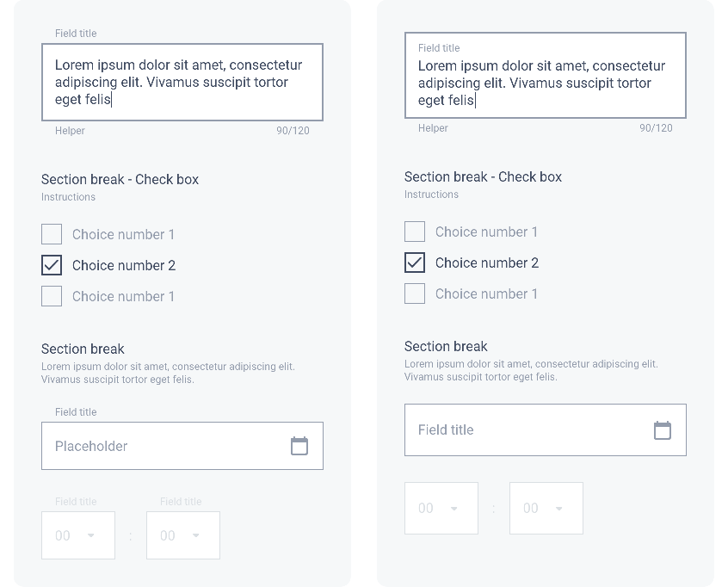Click the 'Instructions' label on the right
The height and width of the screenshot is (587, 728).
(x=431, y=195)
